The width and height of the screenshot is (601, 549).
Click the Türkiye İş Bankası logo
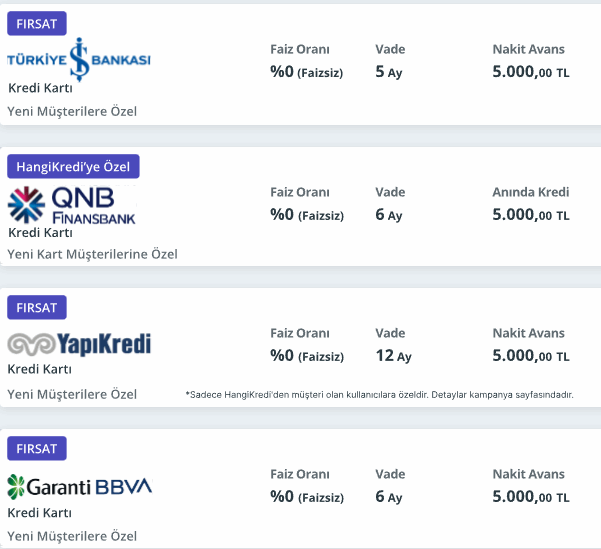click(79, 59)
